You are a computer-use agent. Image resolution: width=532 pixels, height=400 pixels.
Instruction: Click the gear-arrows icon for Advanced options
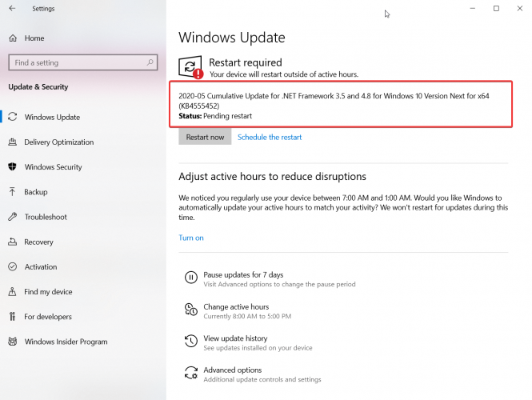tap(191, 373)
